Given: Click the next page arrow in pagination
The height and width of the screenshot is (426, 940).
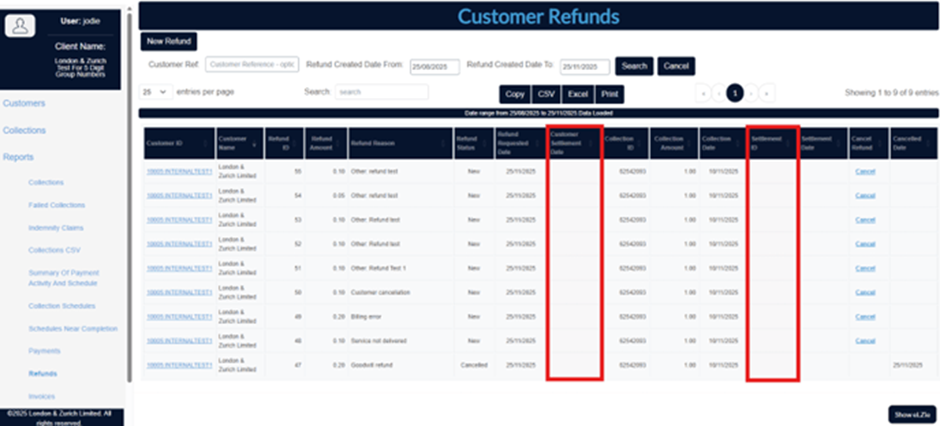Looking at the screenshot, I should pos(751,93).
